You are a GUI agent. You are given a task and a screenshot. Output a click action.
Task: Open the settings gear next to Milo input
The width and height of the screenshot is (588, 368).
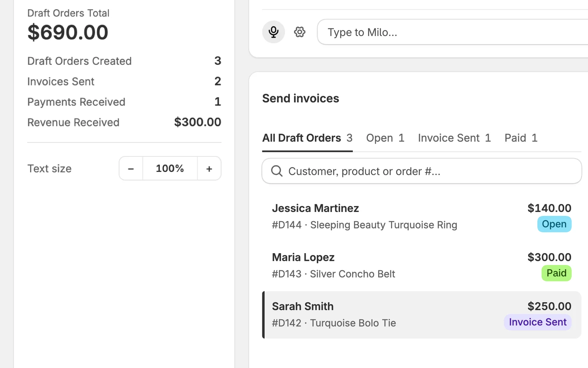click(x=300, y=32)
